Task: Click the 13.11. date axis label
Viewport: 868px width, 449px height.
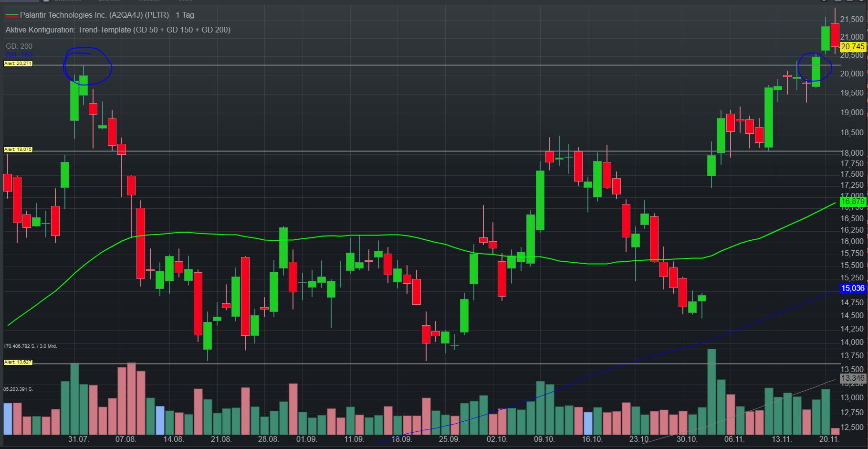Action: coord(782,439)
